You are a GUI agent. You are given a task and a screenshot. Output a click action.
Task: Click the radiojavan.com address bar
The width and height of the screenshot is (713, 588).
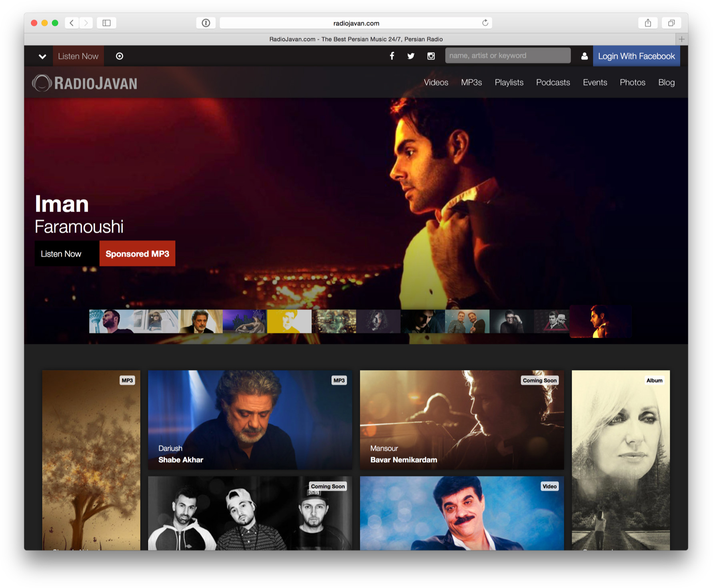click(x=356, y=23)
